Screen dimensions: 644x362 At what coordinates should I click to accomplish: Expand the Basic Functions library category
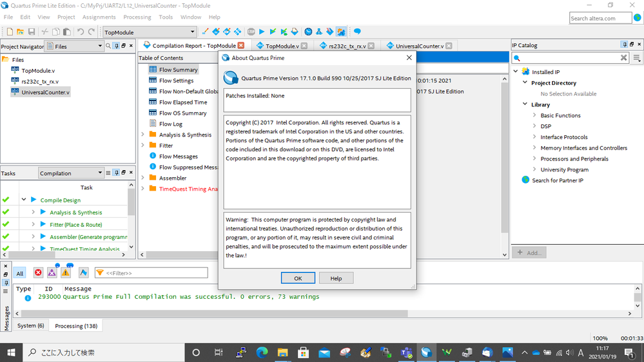click(534, 115)
